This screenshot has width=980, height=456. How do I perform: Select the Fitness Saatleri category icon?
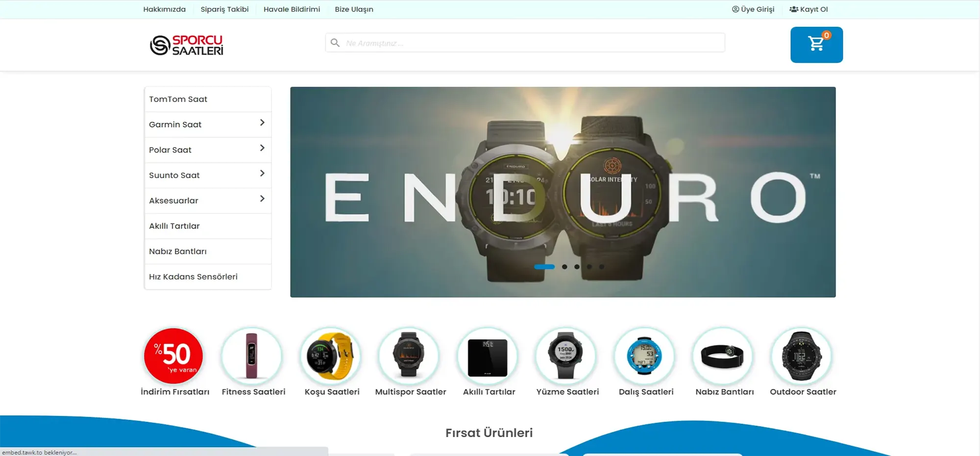pos(252,356)
